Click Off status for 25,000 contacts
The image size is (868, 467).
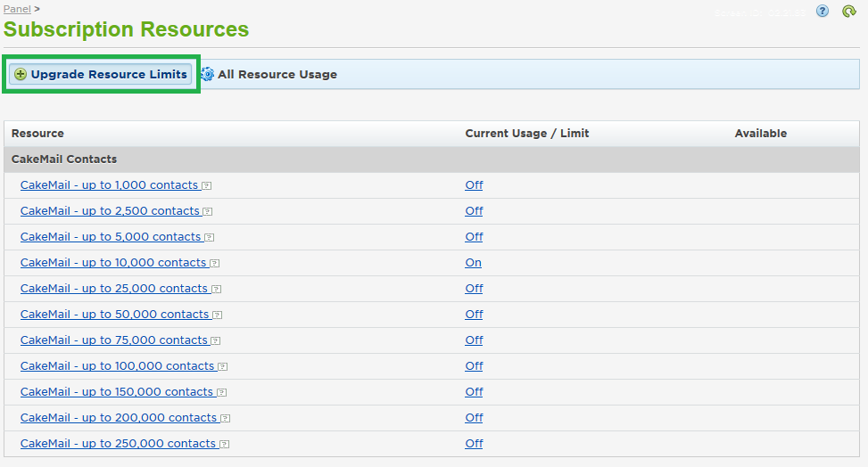[474, 288]
